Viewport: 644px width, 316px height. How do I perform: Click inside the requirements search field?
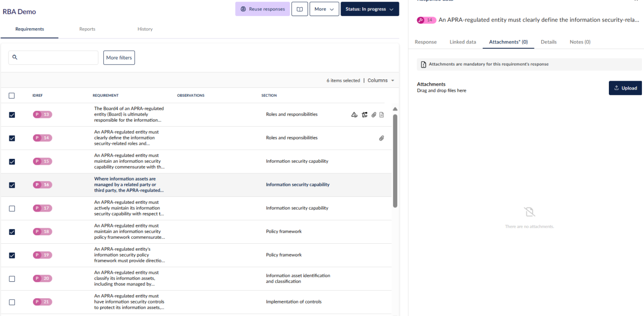[x=53, y=58]
